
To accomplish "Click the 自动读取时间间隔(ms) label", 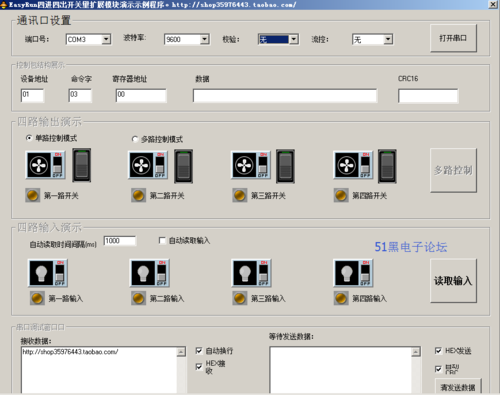I will [63, 244].
